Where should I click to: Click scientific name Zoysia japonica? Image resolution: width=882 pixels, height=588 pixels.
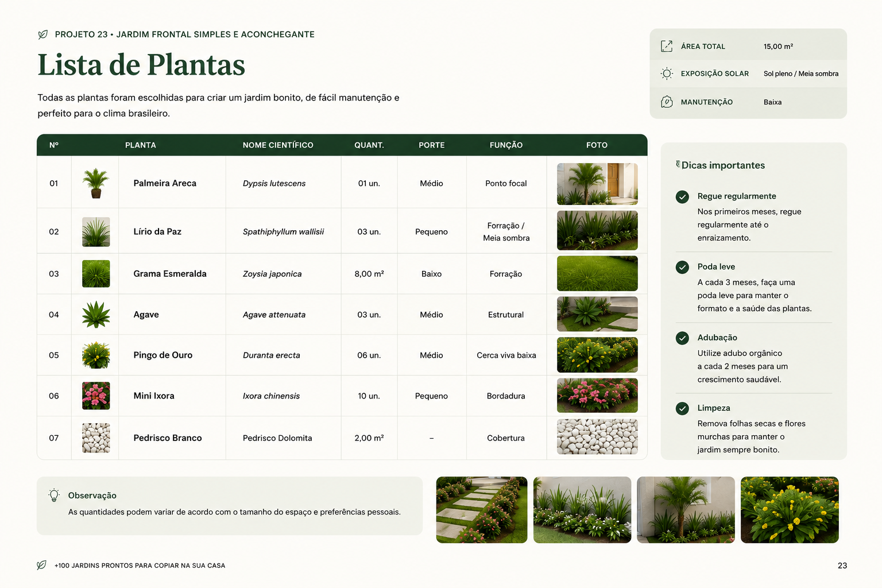coord(272,274)
